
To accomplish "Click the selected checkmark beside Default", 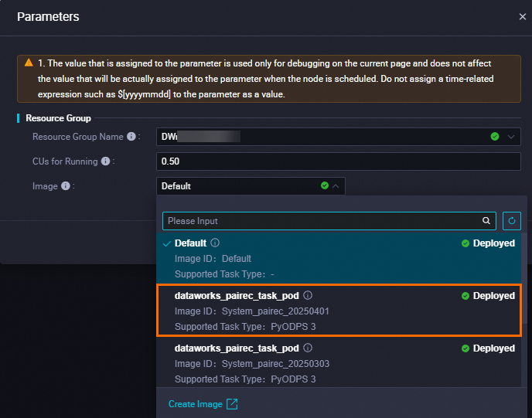I will point(166,243).
